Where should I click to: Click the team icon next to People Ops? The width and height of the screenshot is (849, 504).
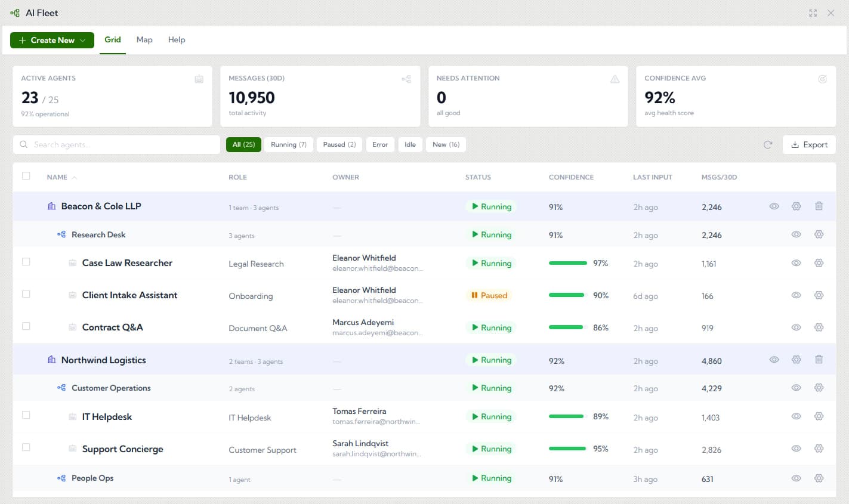(61, 478)
